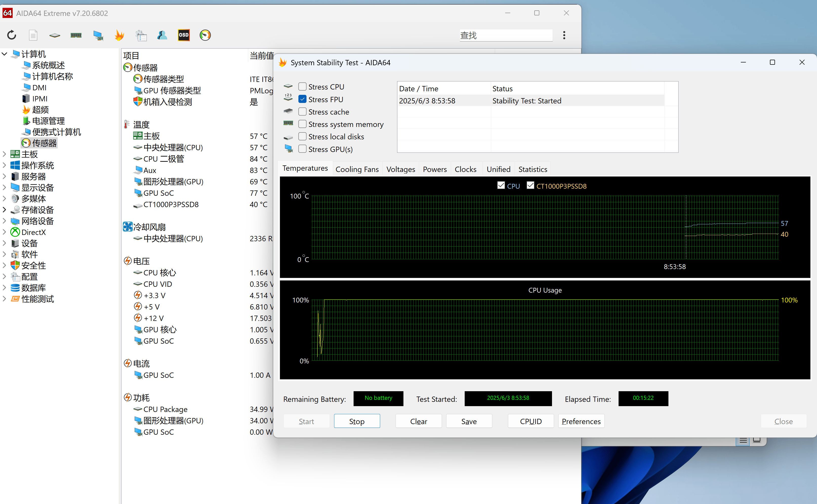Enable Stress local disks checkbox
Screen dimensions: 817x504
[x=302, y=136]
